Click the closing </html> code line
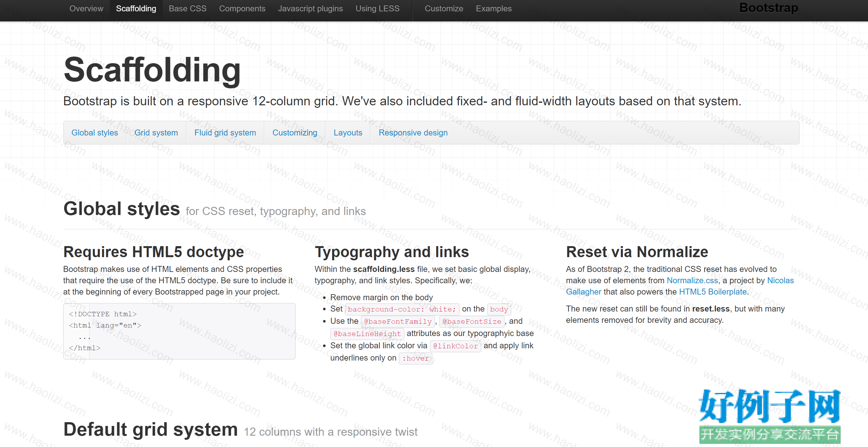This screenshot has height=447, width=868. (84, 348)
